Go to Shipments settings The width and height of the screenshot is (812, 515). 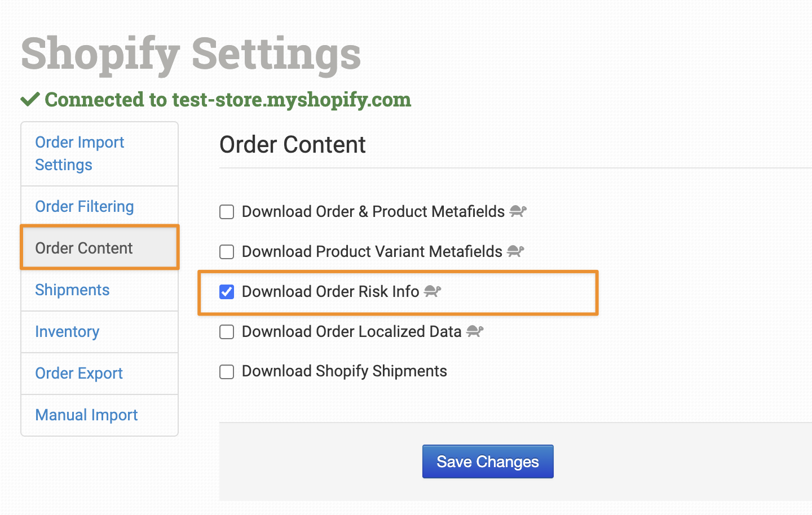coord(72,290)
